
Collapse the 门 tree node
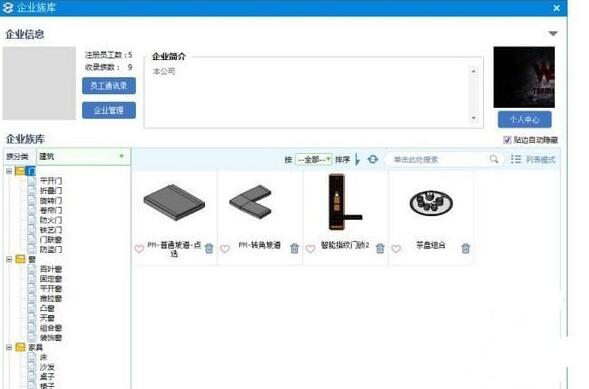pyautogui.click(x=9, y=171)
